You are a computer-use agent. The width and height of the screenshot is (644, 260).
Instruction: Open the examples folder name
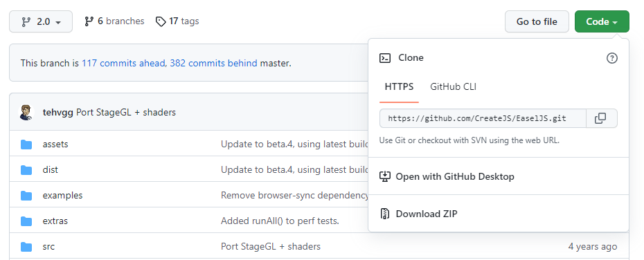(62, 195)
